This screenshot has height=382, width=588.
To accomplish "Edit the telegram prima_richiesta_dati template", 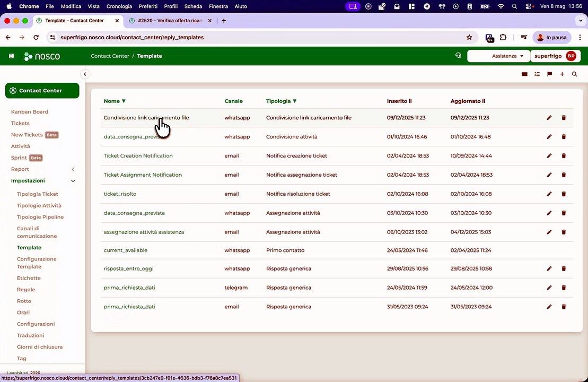I will (549, 288).
